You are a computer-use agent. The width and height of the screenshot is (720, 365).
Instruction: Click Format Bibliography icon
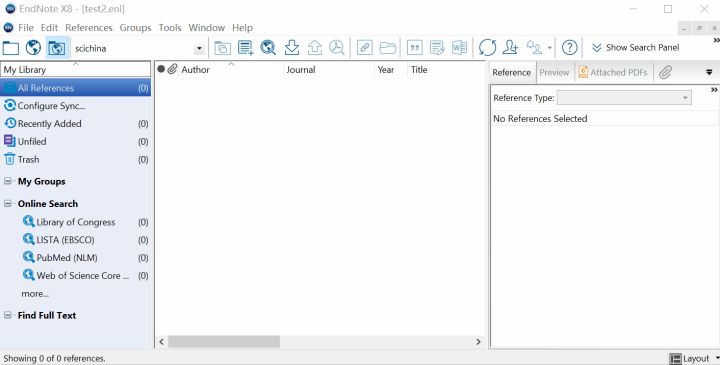437,48
